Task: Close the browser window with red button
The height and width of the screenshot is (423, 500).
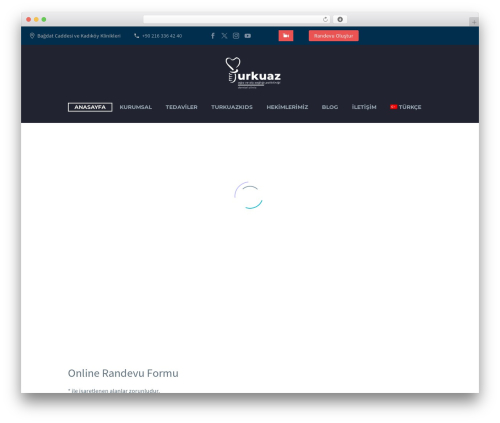Action: (29, 19)
